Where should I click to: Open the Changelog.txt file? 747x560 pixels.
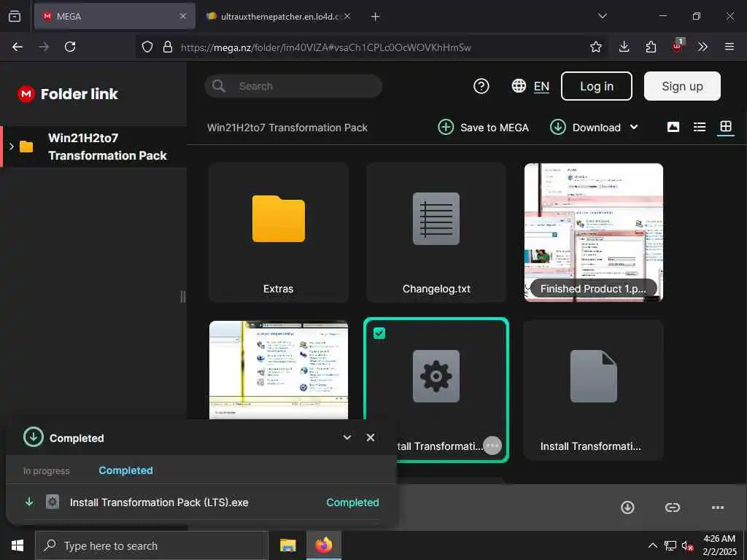point(436,233)
